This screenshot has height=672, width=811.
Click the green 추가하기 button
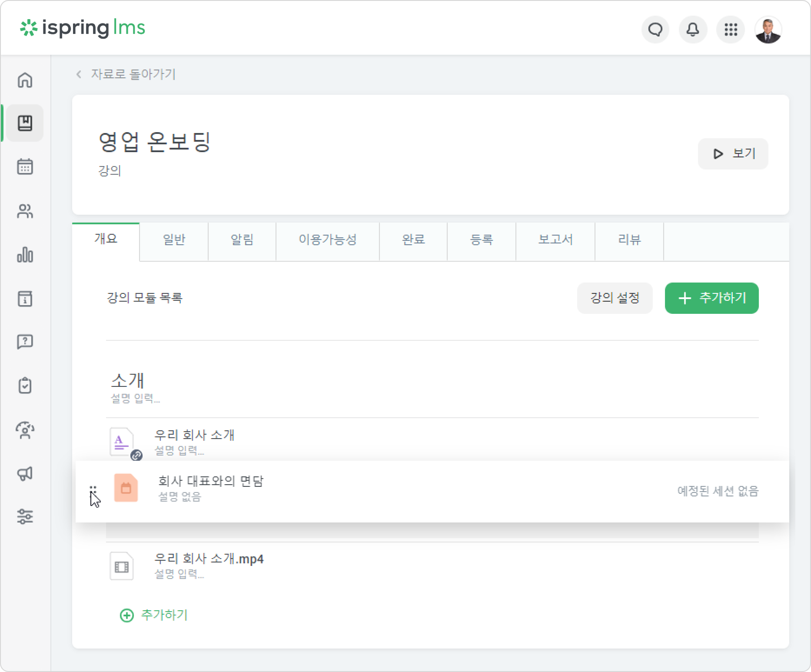click(x=712, y=298)
